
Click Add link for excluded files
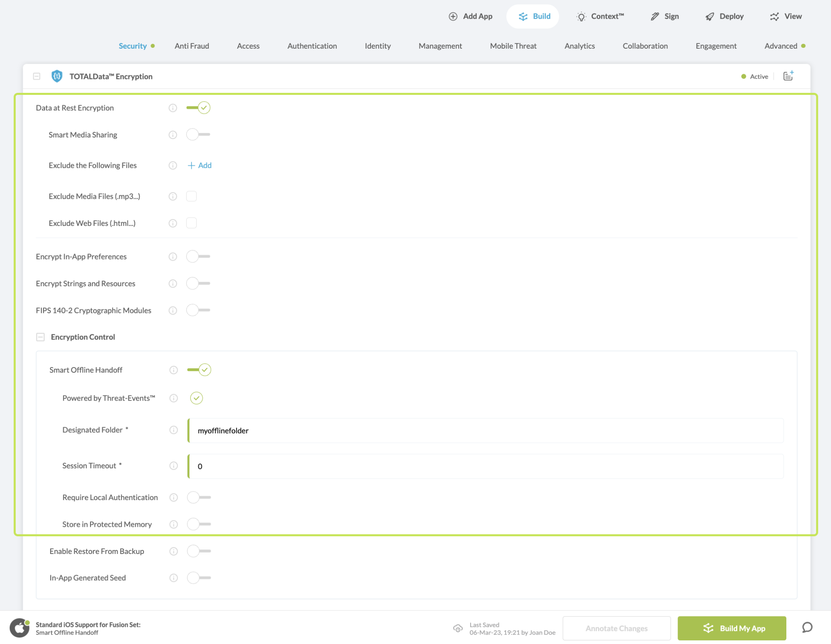(200, 165)
